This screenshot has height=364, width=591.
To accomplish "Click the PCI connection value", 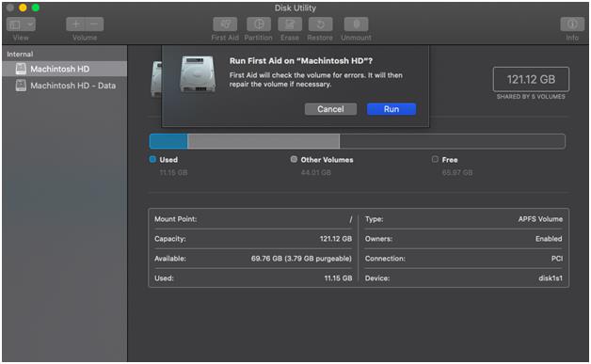I will 557,259.
